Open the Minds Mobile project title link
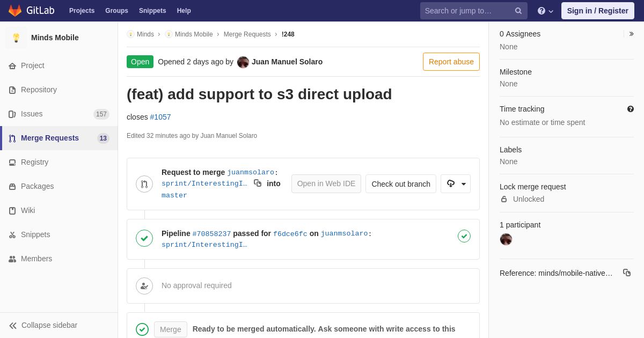Image resolution: width=644 pixels, height=338 pixels. click(x=55, y=38)
